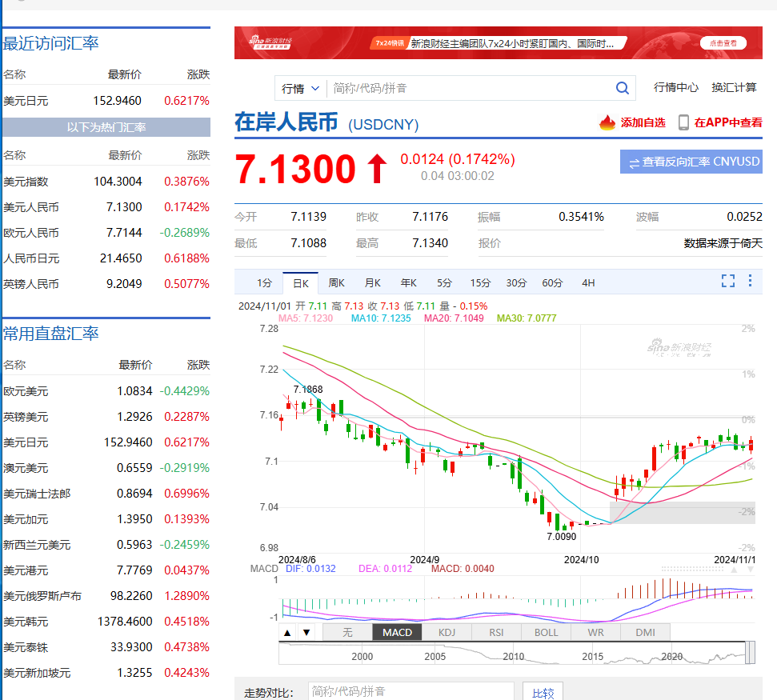Click the 点击查看 banner button
Image resolution: width=777 pixels, height=700 pixels.
(723, 43)
